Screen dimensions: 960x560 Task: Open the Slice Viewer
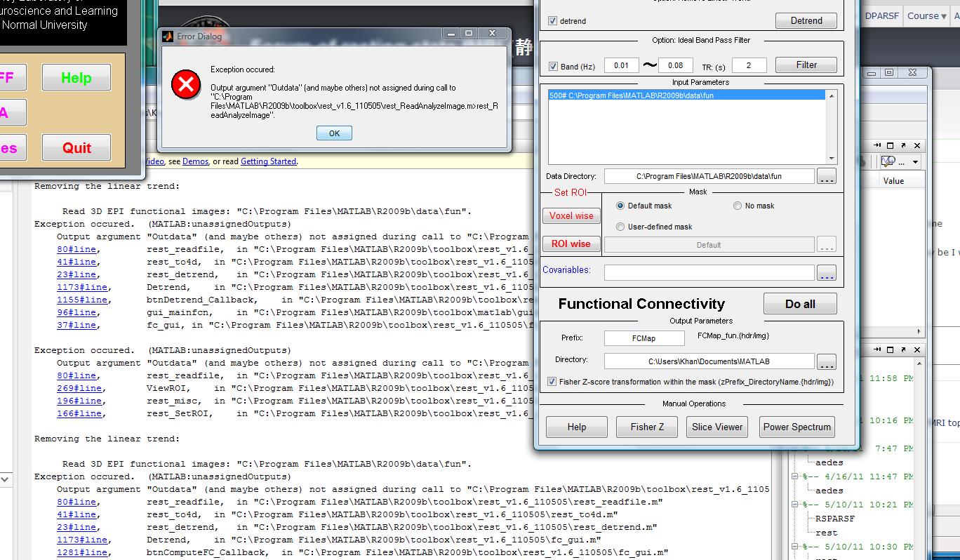[717, 427]
